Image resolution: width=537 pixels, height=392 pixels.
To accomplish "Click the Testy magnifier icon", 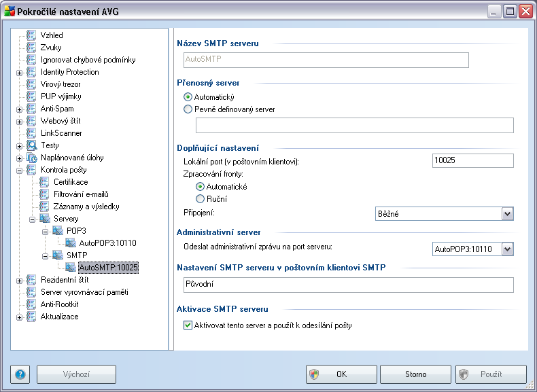I will 31,145.
